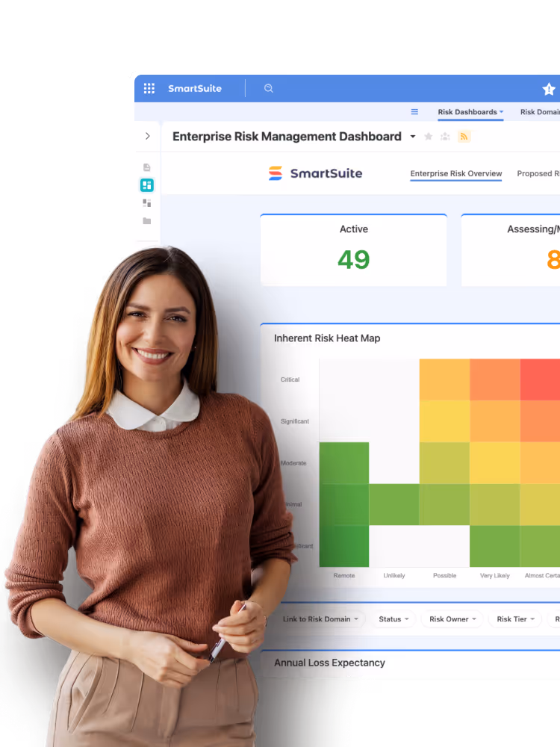This screenshot has width=560, height=747.
Task: Open the Active 49 metric card
Action: coord(353,250)
